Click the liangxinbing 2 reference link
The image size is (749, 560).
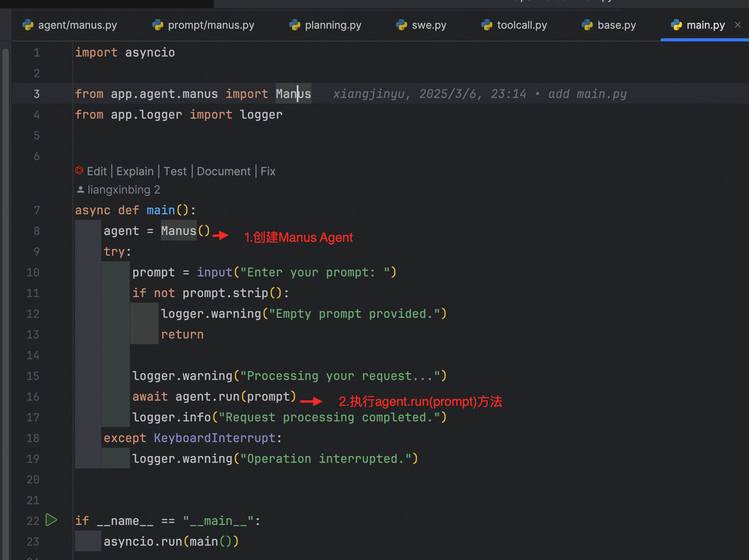point(124,189)
